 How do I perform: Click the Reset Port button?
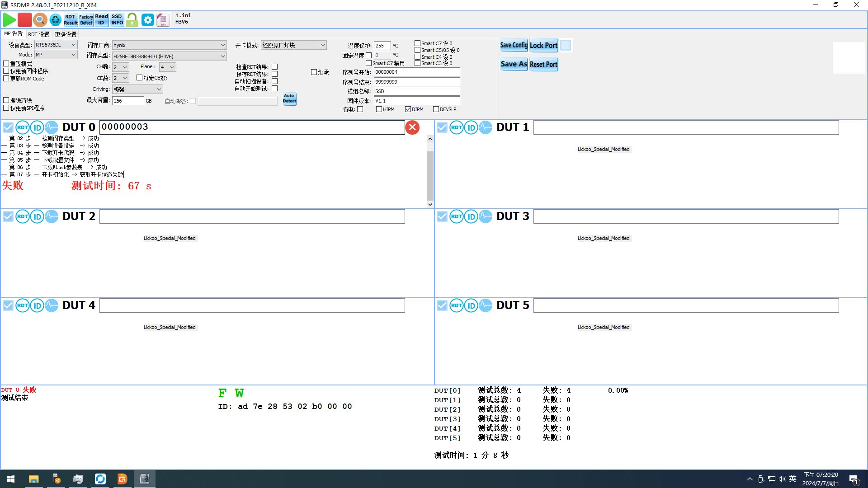pos(543,64)
